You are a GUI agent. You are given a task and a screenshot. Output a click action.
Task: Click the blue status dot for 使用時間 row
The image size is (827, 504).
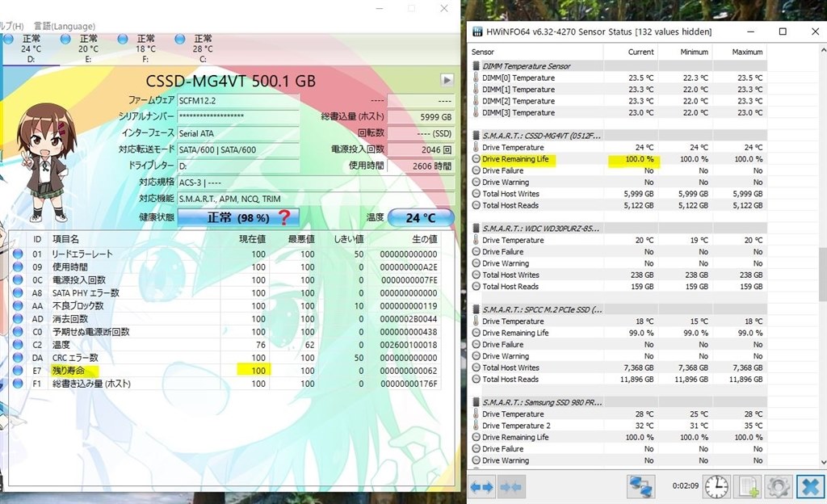click(18, 267)
